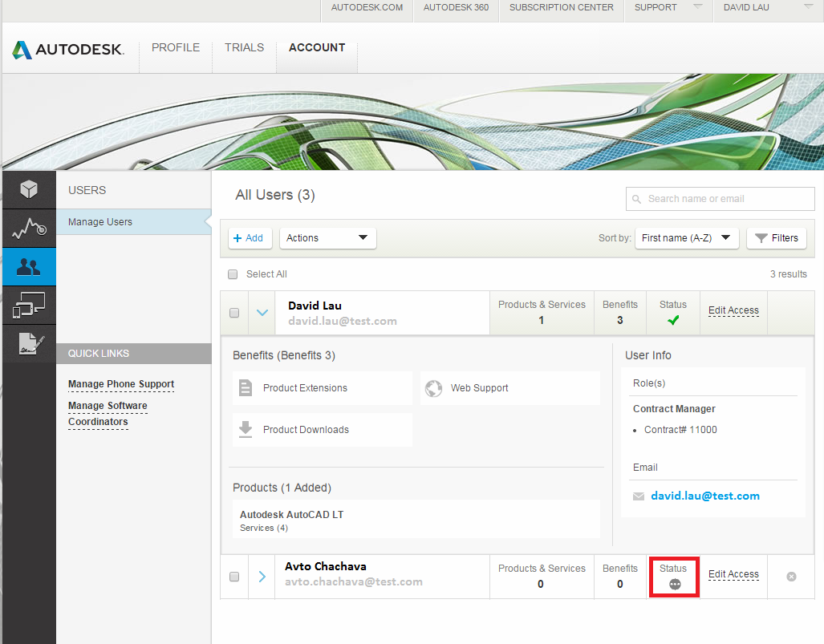Viewport: 824px width, 644px height.
Task: Open Autodesk 360 in top bar
Action: click(457, 7)
